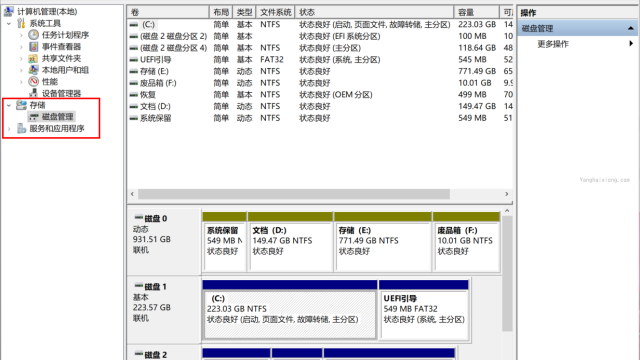
Task: Click the 存储 storage icon
Action: pyautogui.click(x=21, y=105)
